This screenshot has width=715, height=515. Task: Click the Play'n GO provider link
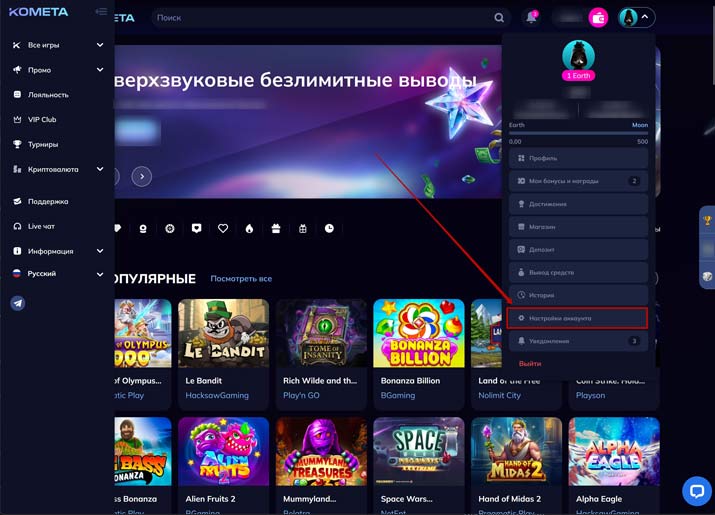pyautogui.click(x=301, y=395)
